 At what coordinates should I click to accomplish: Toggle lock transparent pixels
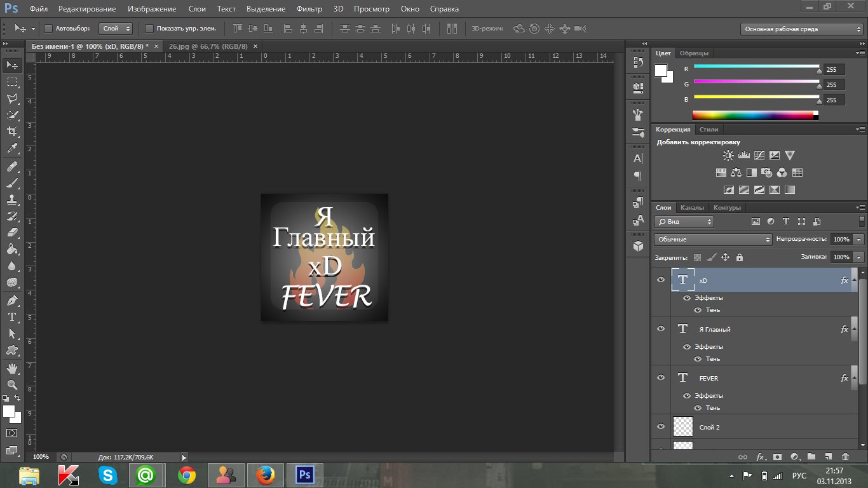pyautogui.click(x=698, y=257)
